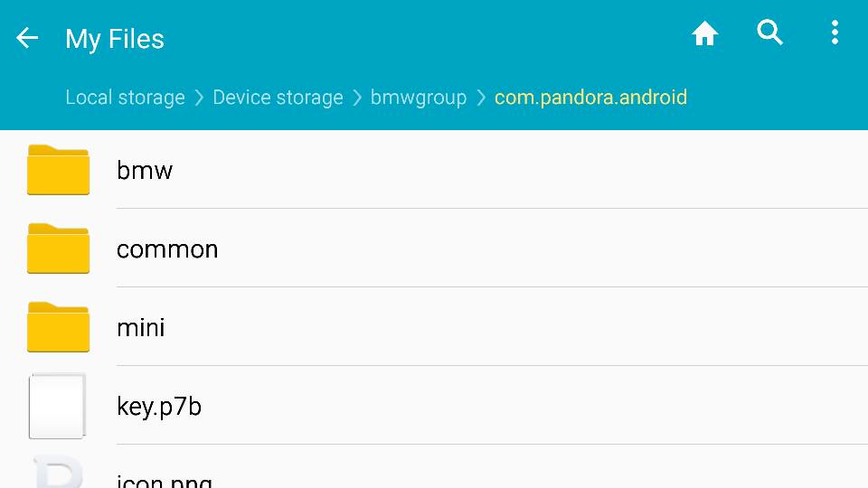Go to the Home screen via house icon
Viewport: 868px width, 488px height.
point(704,33)
